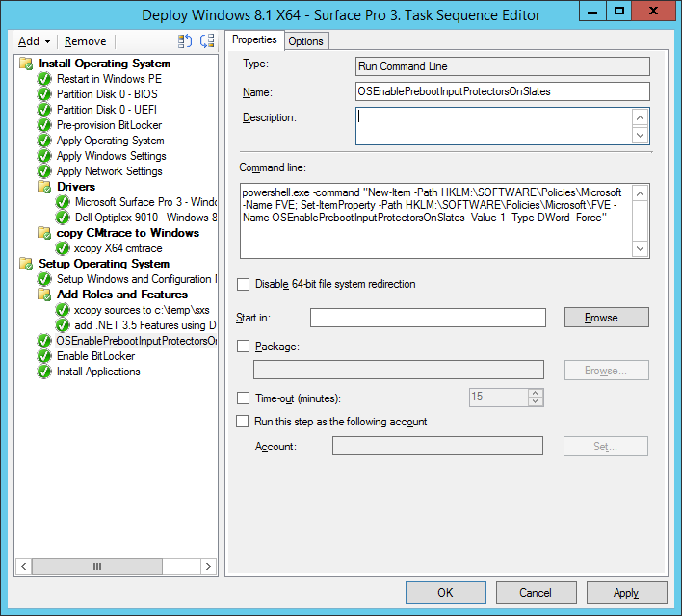Select the Install Applications step
The width and height of the screenshot is (682, 616).
[x=98, y=372]
